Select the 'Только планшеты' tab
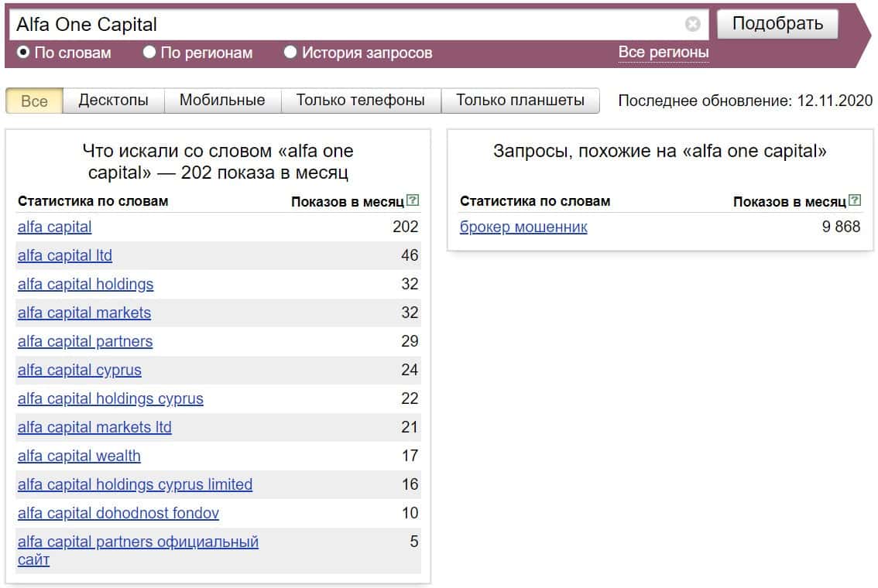Viewport: 878px width, 588px height. (520, 101)
